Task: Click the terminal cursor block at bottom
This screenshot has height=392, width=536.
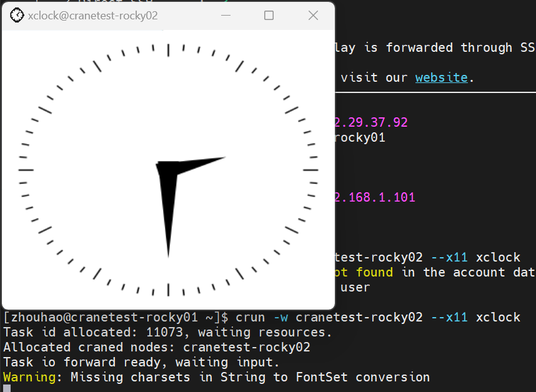Action: pos(6,389)
